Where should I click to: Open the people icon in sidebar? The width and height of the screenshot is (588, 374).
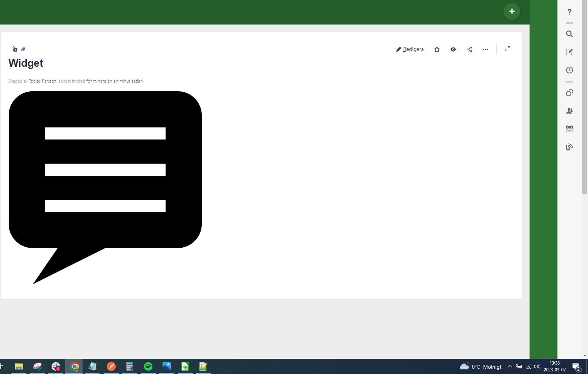(570, 111)
